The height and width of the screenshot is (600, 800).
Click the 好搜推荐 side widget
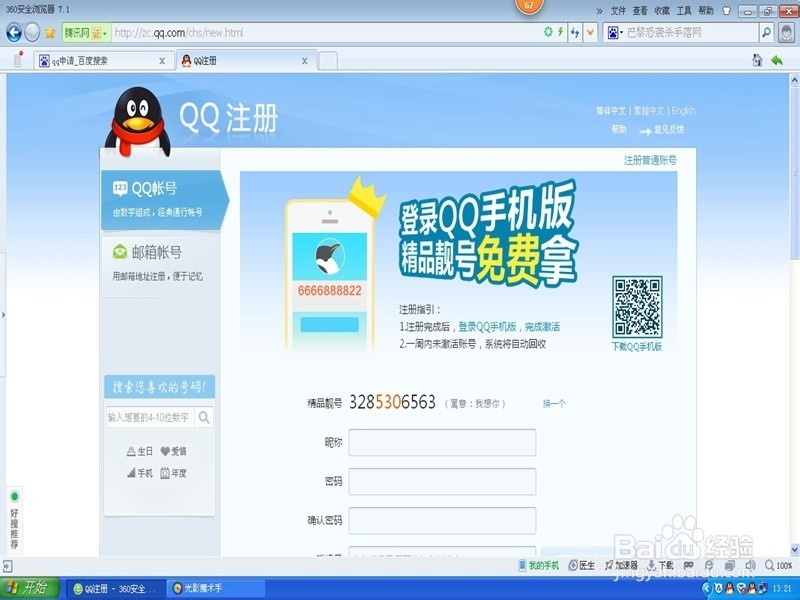pyautogui.click(x=14, y=521)
